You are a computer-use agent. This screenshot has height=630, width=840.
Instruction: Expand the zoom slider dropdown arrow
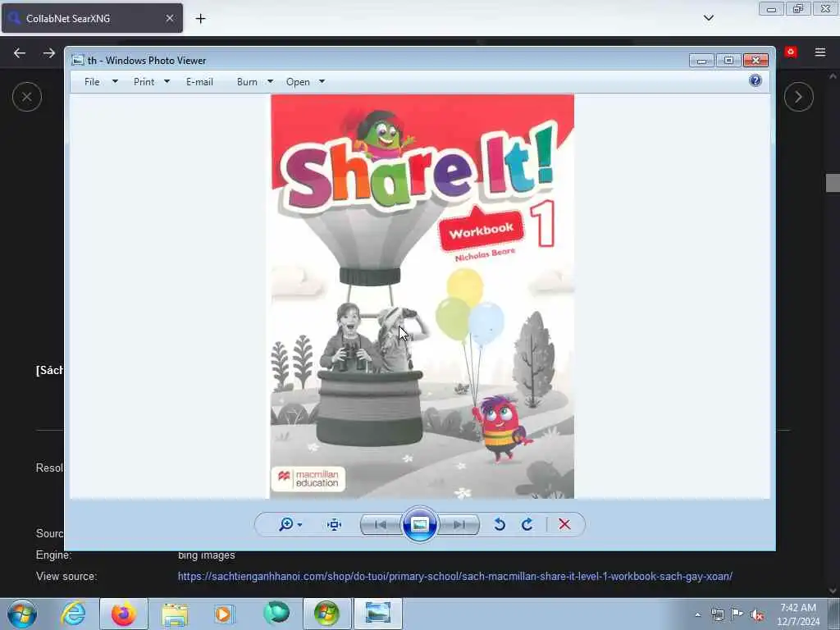pyautogui.click(x=299, y=525)
